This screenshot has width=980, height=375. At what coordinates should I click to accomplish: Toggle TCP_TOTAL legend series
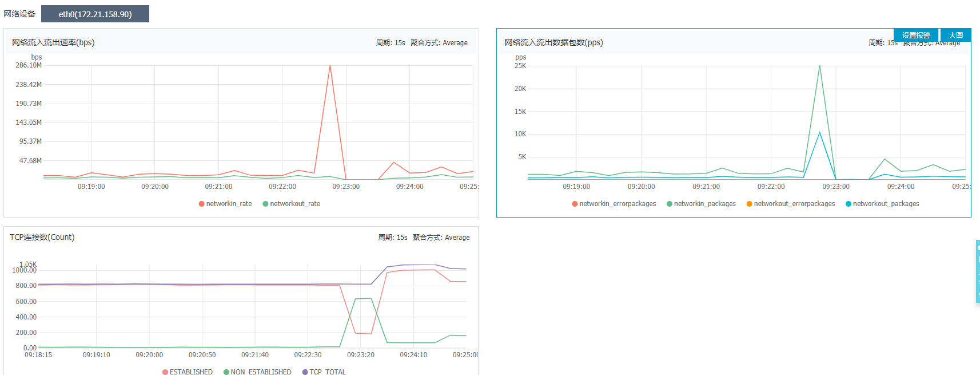[x=324, y=372]
